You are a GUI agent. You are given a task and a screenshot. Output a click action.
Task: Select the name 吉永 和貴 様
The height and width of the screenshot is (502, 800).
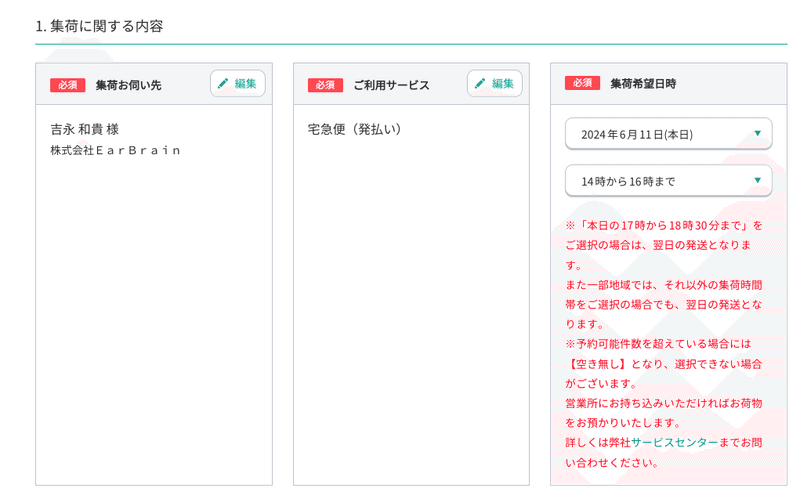tap(85, 129)
